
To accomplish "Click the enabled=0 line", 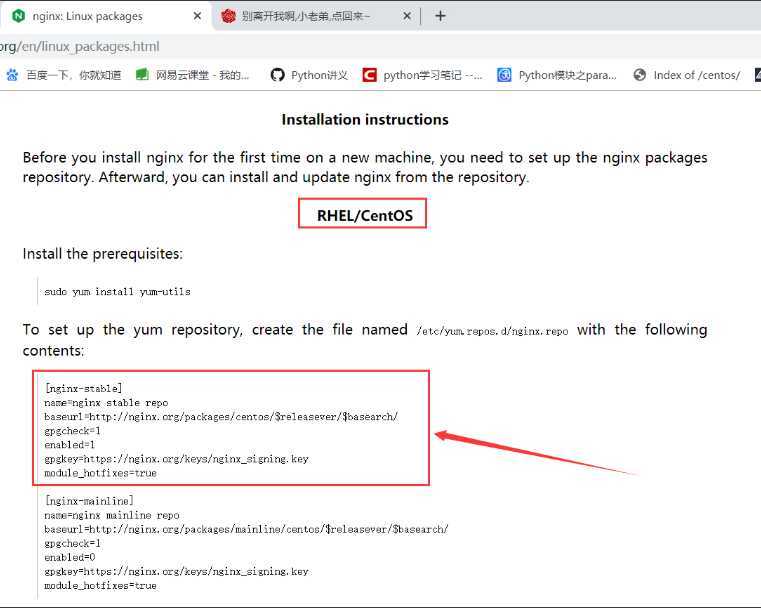I will click(x=69, y=558).
